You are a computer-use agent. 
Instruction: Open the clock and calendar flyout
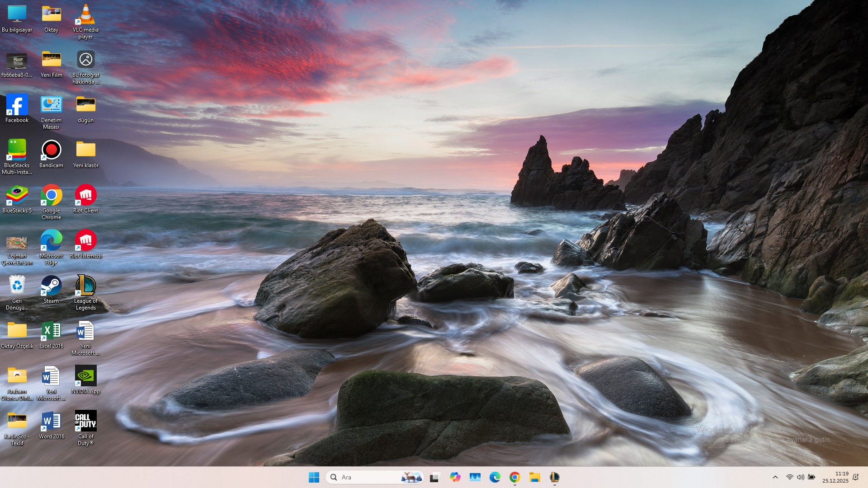pos(835,477)
